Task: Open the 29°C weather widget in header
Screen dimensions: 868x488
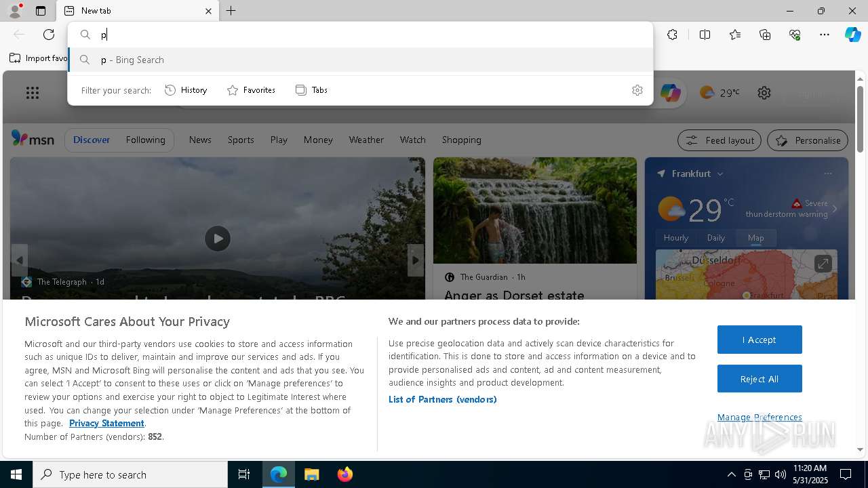Action: (x=719, y=93)
